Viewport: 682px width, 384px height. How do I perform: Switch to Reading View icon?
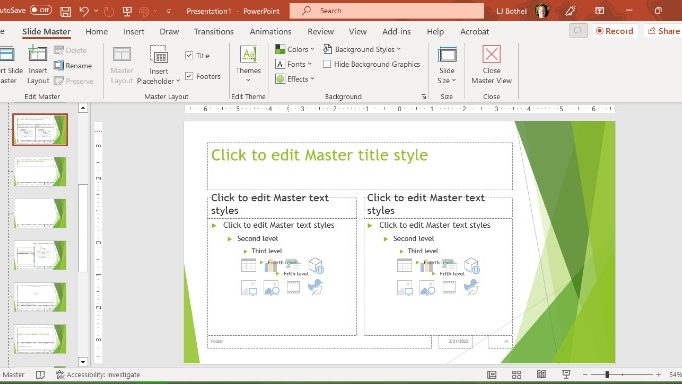[x=541, y=374]
